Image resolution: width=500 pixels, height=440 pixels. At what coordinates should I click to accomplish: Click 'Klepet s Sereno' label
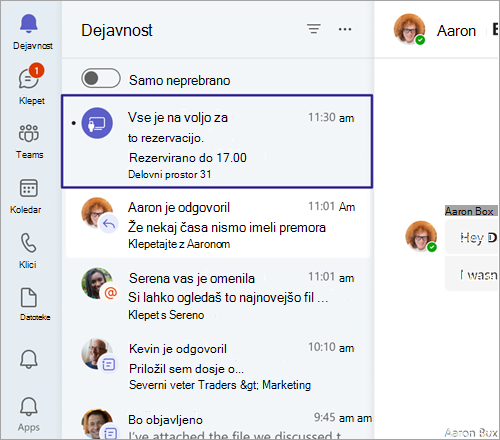[x=166, y=315]
